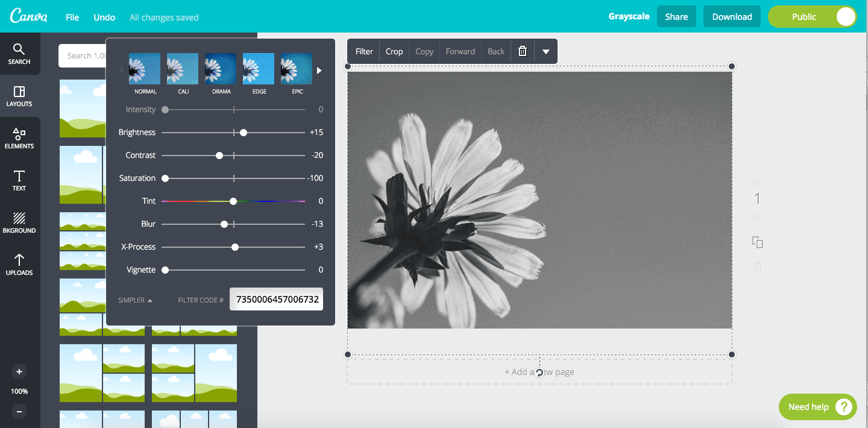Click the Share button
The image size is (868, 428).
tap(676, 16)
